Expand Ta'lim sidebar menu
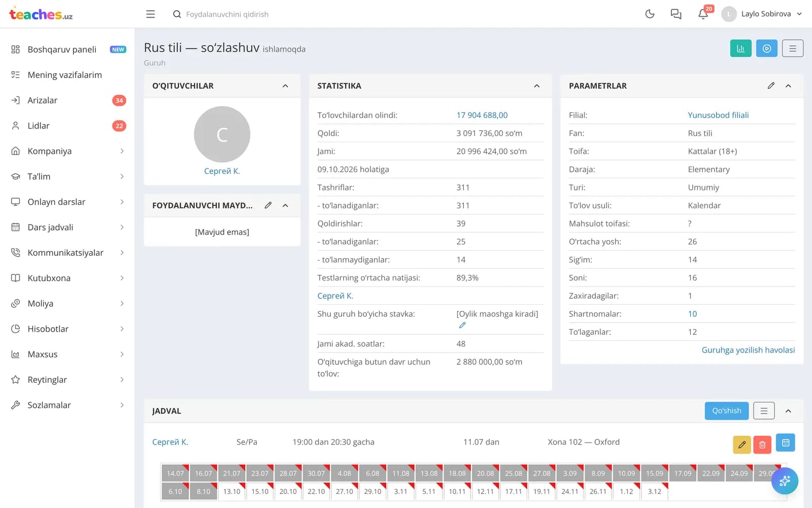 click(67, 176)
